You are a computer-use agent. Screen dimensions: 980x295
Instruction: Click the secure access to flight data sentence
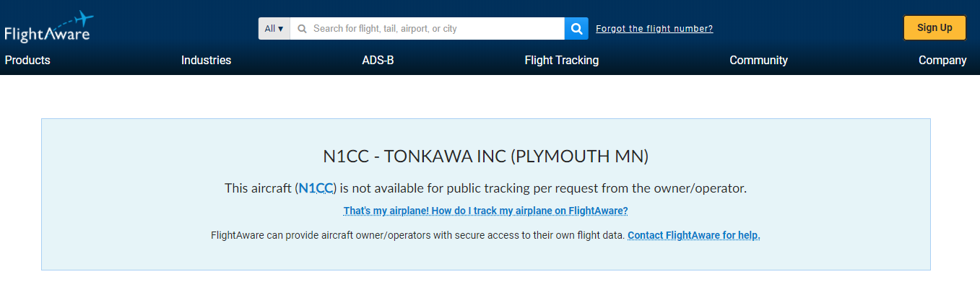click(x=417, y=235)
